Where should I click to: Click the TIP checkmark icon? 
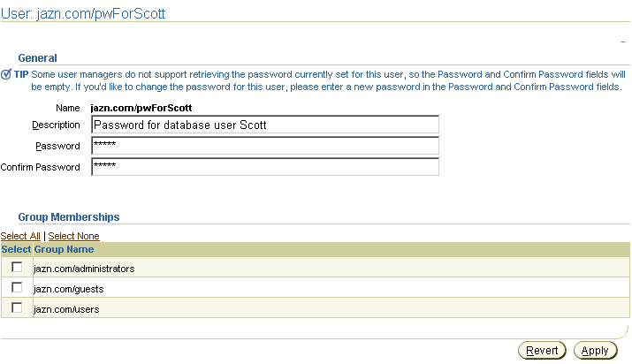pos(6,74)
